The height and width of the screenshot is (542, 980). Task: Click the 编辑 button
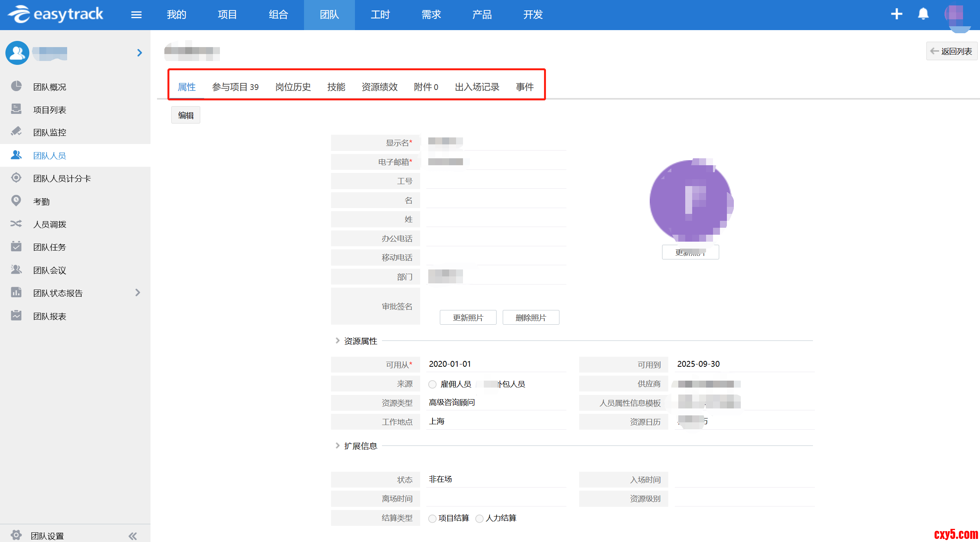pyautogui.click(x=186, y=115)
